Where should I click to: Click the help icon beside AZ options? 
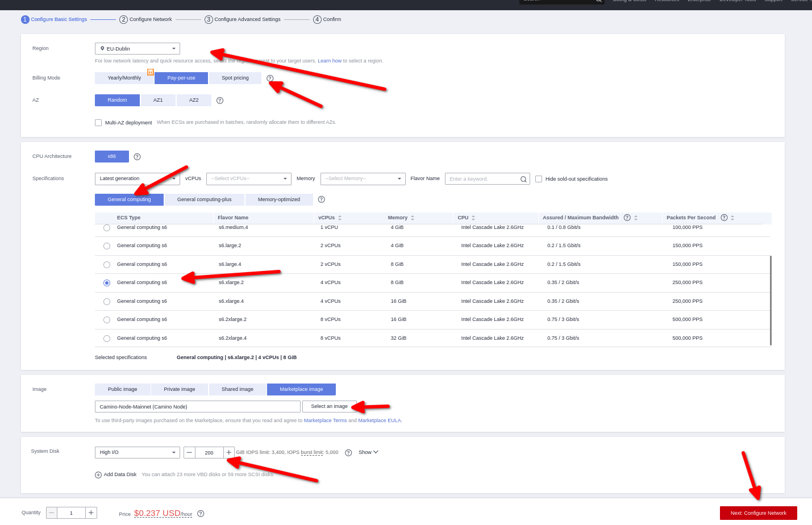220,101
